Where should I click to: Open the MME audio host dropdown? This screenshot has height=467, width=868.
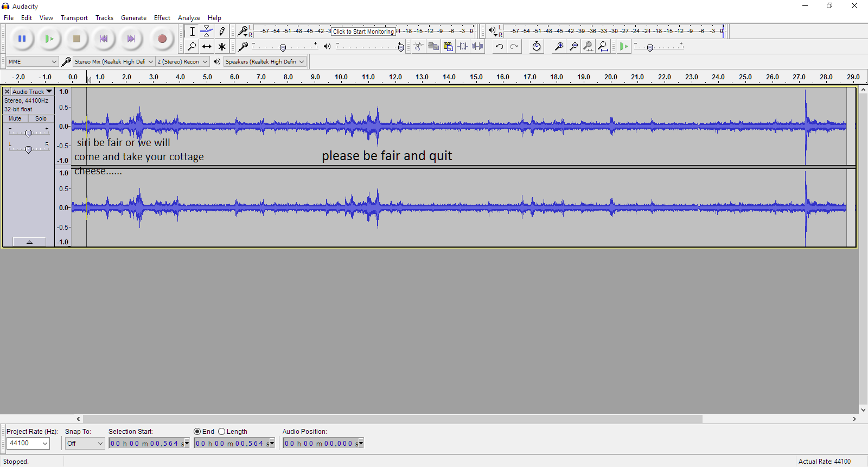point(32,62)
